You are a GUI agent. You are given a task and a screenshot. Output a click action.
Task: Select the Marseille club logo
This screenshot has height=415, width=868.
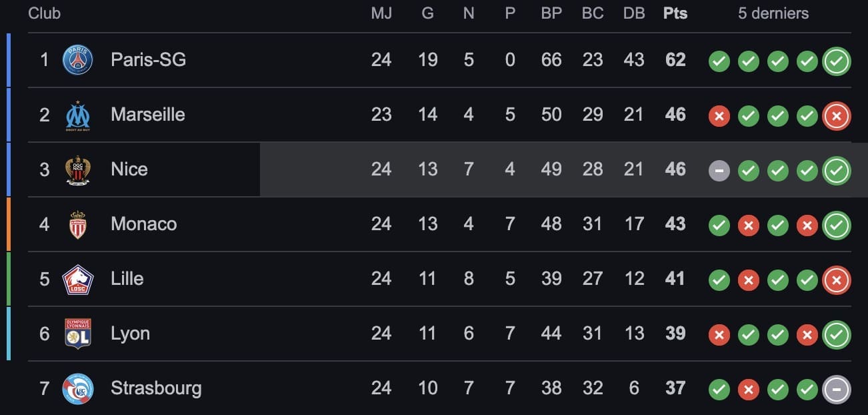click(78, 115)
